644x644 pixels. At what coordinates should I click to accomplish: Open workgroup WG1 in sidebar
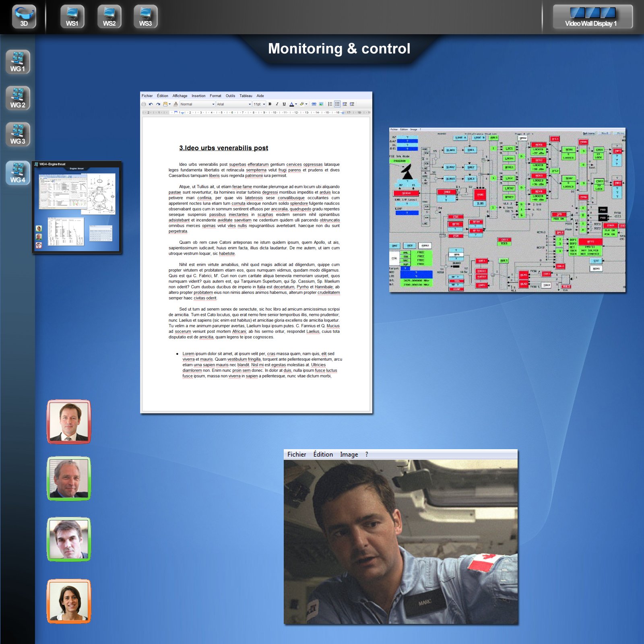click(18, 62)
